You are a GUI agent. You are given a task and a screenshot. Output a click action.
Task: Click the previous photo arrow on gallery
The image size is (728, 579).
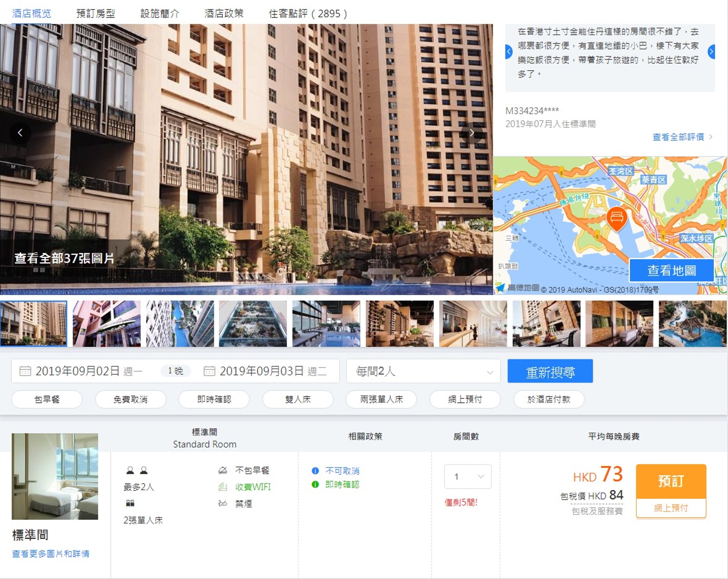click(20, 133)
